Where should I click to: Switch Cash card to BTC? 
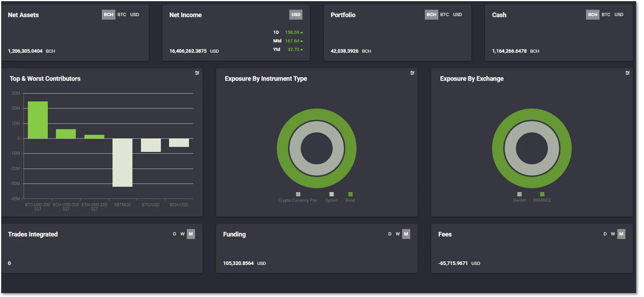(606, 15)
